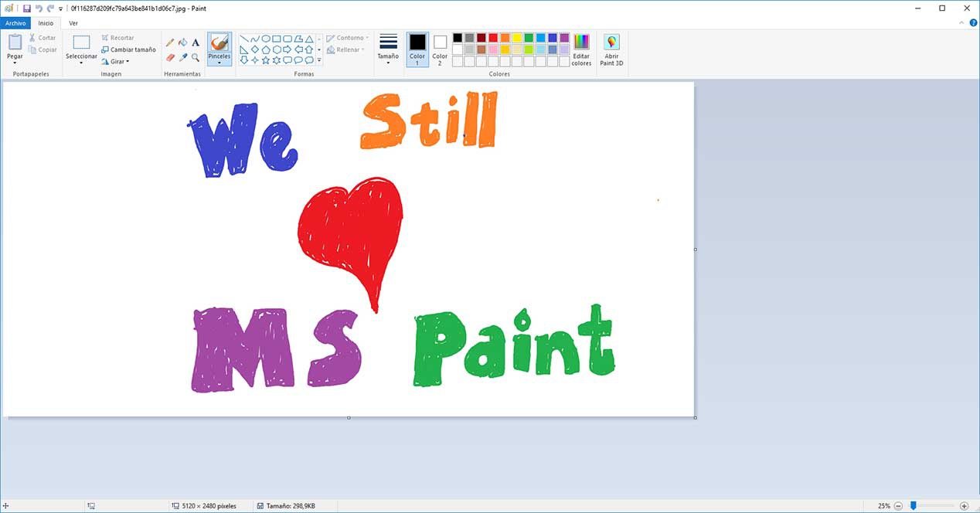Pick the red color swatch
Screen dimensions: 980x513
coord(493,37)
